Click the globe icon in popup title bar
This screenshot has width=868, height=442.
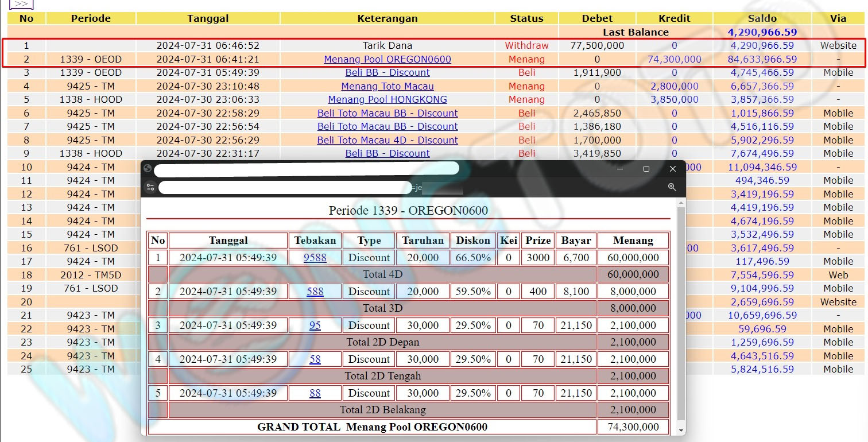(148, 169)
